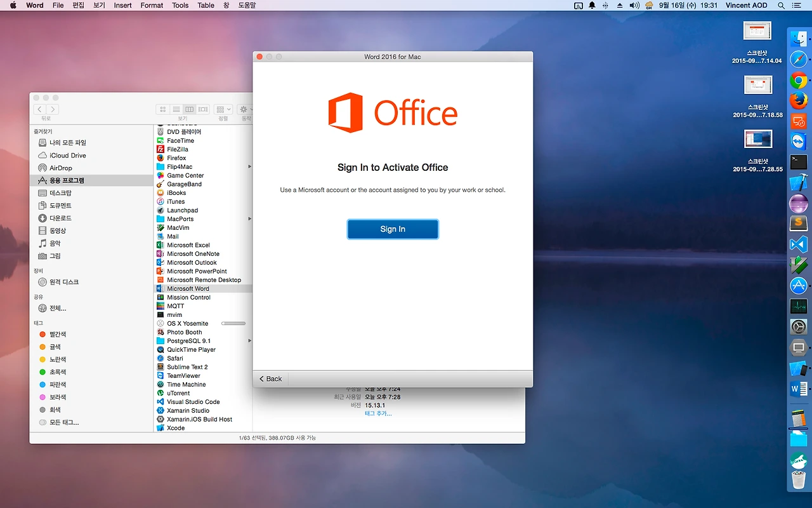Go Back in the Office activation window
The image size is (812, 508).
click(270, 379)
